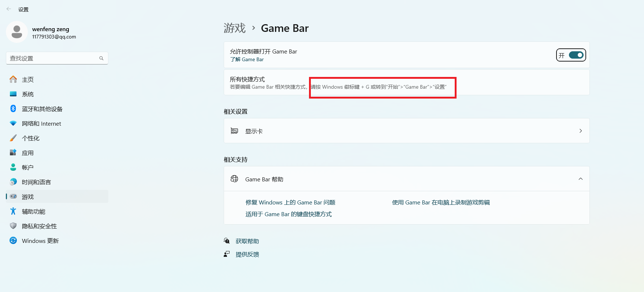This screenshot has height=292, width=644.
Task: Click the 所有快捷方式 heading text
Action: coord(247,79)
